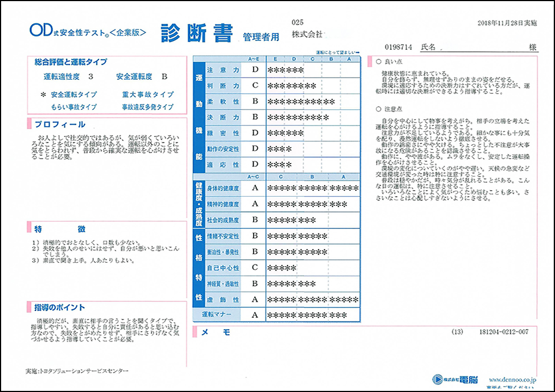Click the 管理者用 label
The height and width of the screenshot is (392, 555).
(x=261, y=37)
